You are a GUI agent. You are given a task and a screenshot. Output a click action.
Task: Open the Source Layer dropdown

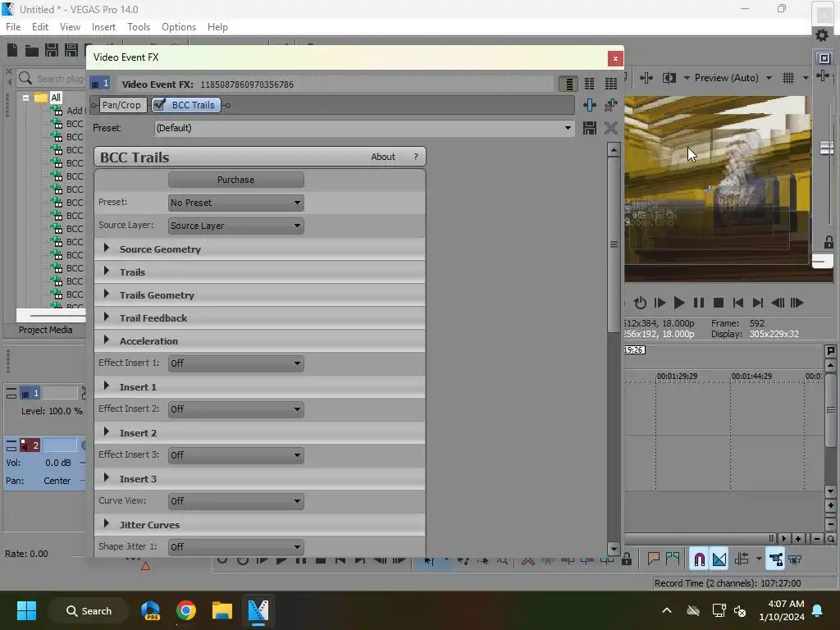[x=235, y=226]
